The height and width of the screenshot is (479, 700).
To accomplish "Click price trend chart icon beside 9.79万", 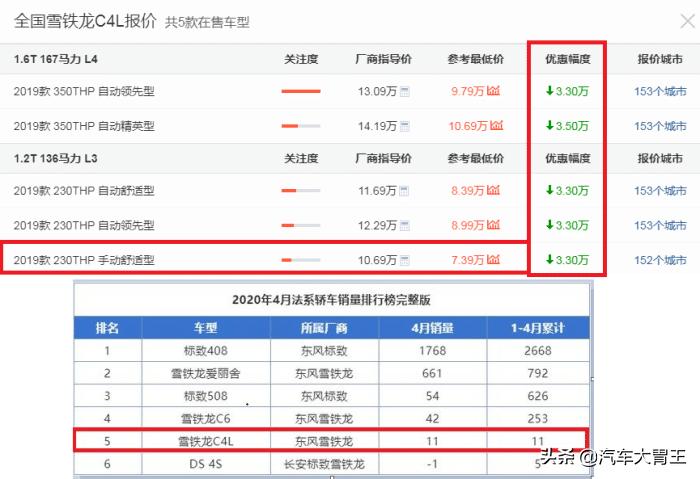I will [x=493, y=91].
